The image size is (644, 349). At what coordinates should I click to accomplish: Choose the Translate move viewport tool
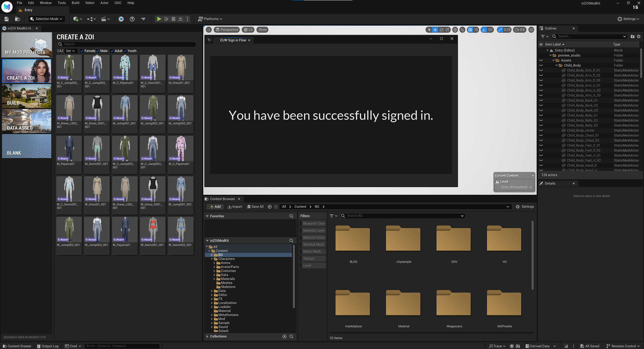tap(435, 30)
